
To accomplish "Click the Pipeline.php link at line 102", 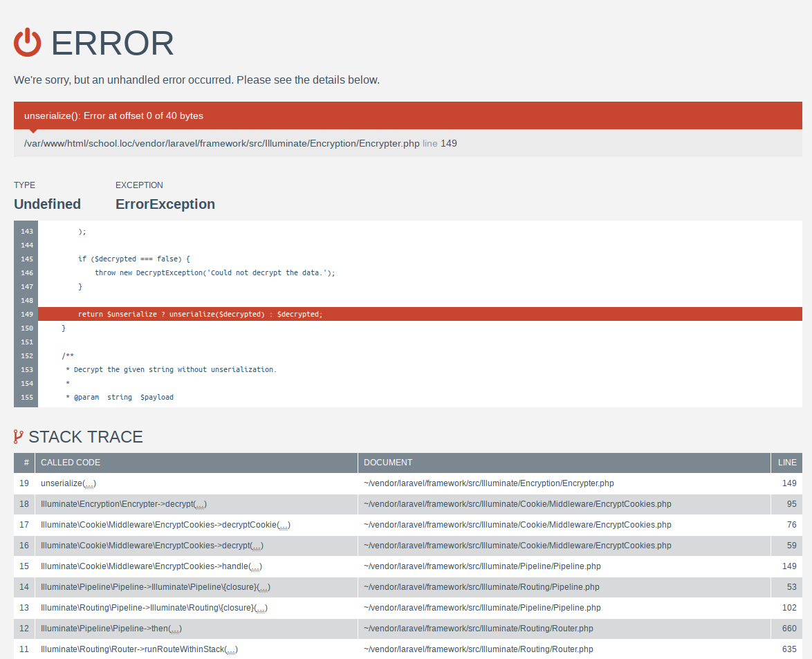I will 482,608.
